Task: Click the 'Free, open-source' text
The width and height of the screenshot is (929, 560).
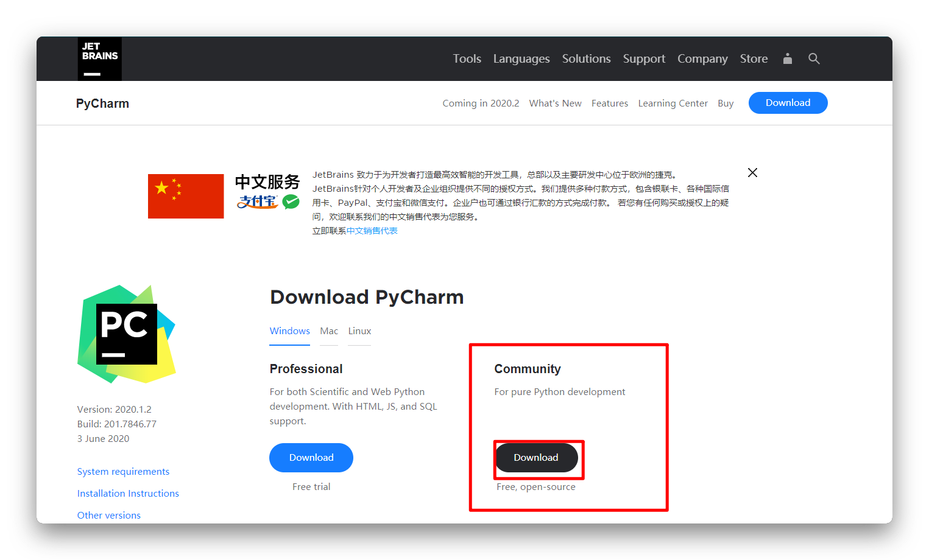Action: (x=536, y=487)
